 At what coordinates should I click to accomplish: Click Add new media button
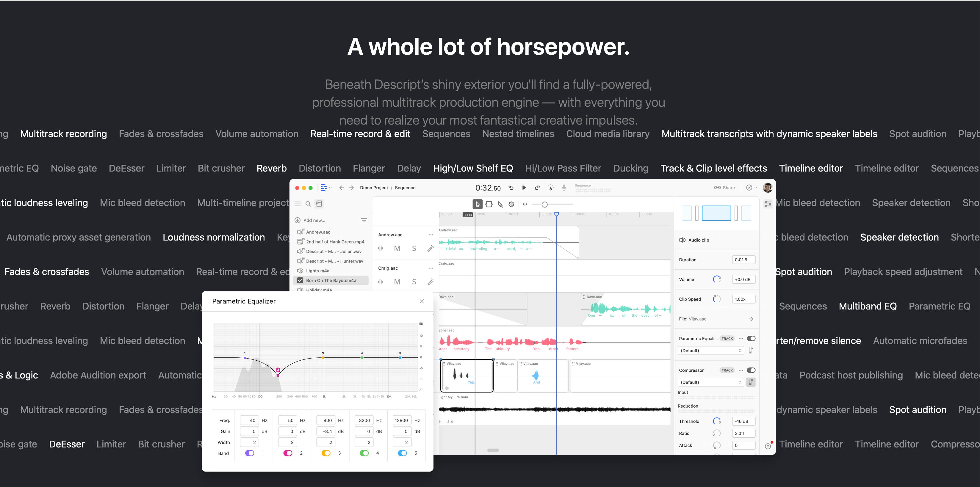(x=313, y=220)
